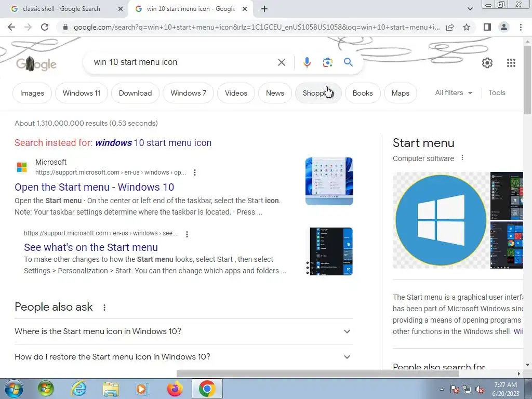Select win 10 start menu icon tab
Image resolution: width=532 pixels, height=399 pixels.
(191, 9)
